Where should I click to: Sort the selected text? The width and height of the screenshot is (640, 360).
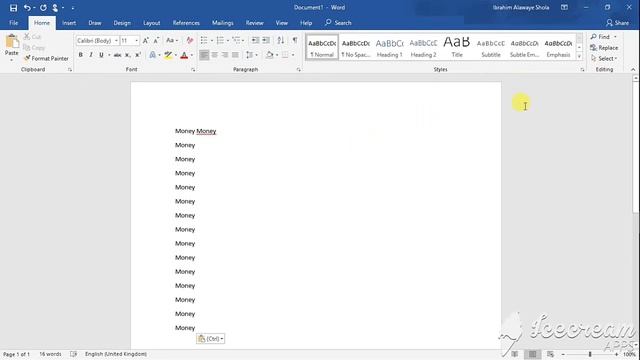click(281, 40)
